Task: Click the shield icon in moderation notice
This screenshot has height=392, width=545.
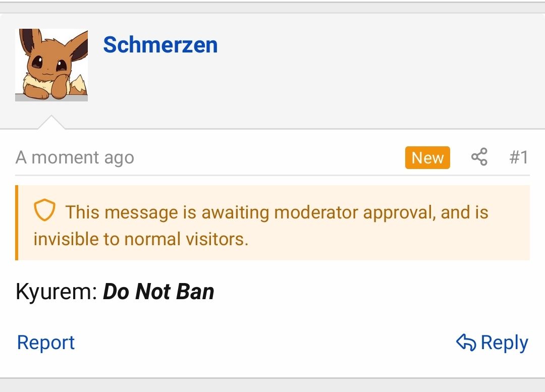Action: [x=44, y=211]
